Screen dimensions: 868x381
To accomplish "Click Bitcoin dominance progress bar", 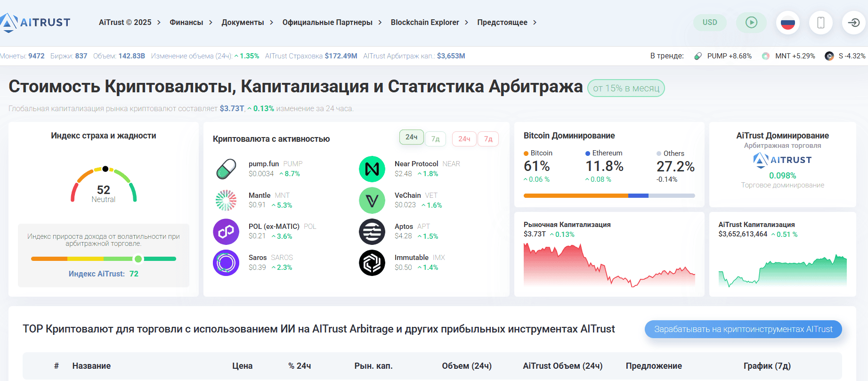I will pyautogui.click(x=609, y=195).
